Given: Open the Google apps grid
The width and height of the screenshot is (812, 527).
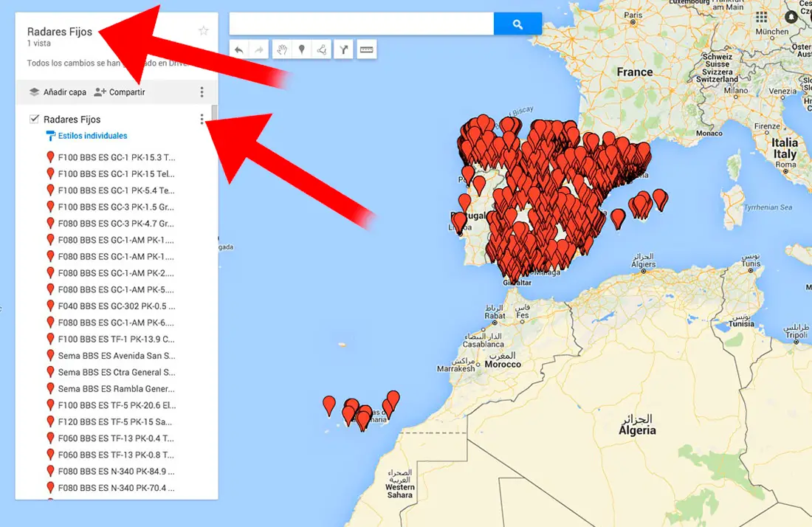Looking at the screenshot, I should point(761,16).
